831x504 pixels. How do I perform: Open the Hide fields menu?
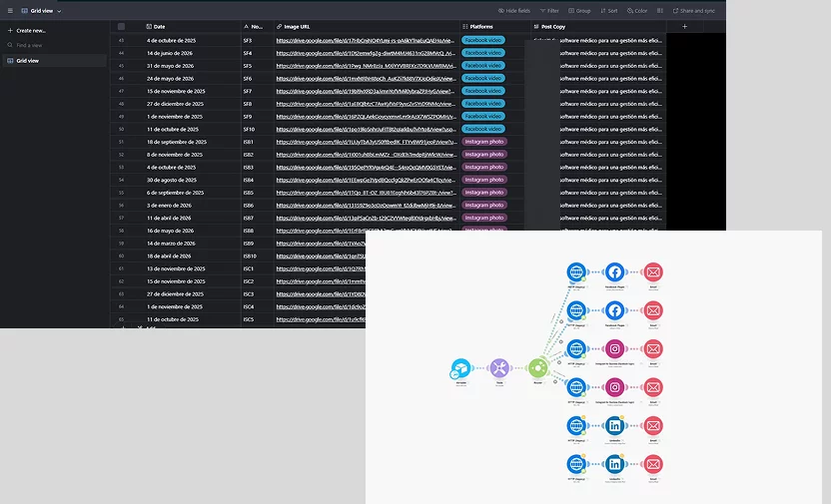[x=514, y=10]
